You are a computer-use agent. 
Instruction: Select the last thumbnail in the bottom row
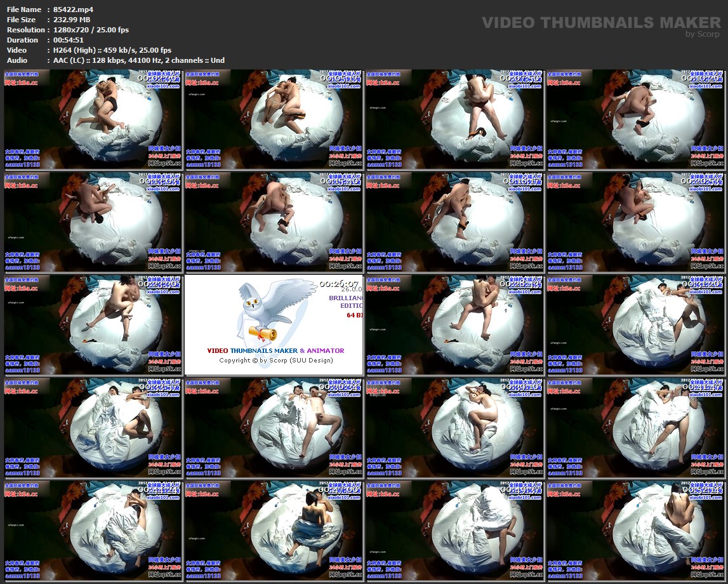[635, 531]
